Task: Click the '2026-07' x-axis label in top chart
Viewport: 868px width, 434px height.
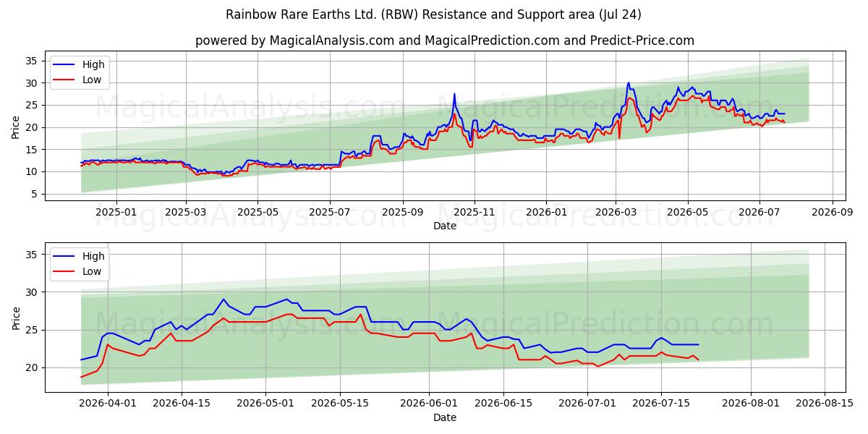Action: (x=759, y=213)
